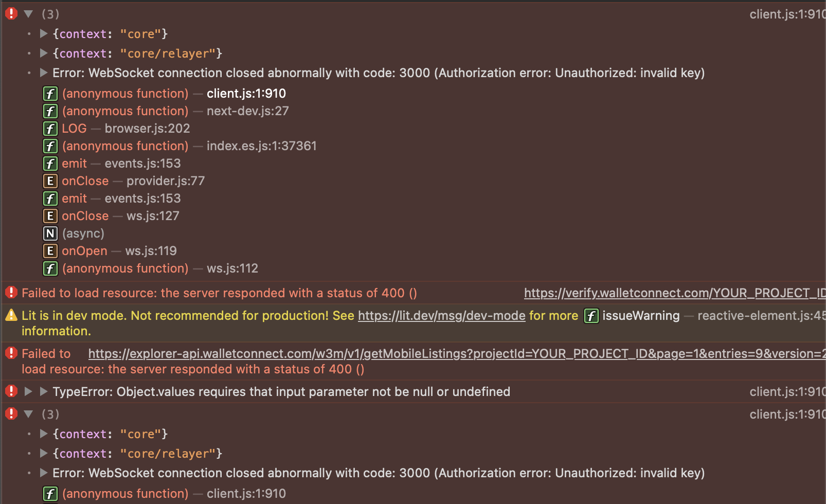Collapse the bottom (3) console group
Viewport: 826px width, 504px height.
pyautogui.click(x=28, y=414)
